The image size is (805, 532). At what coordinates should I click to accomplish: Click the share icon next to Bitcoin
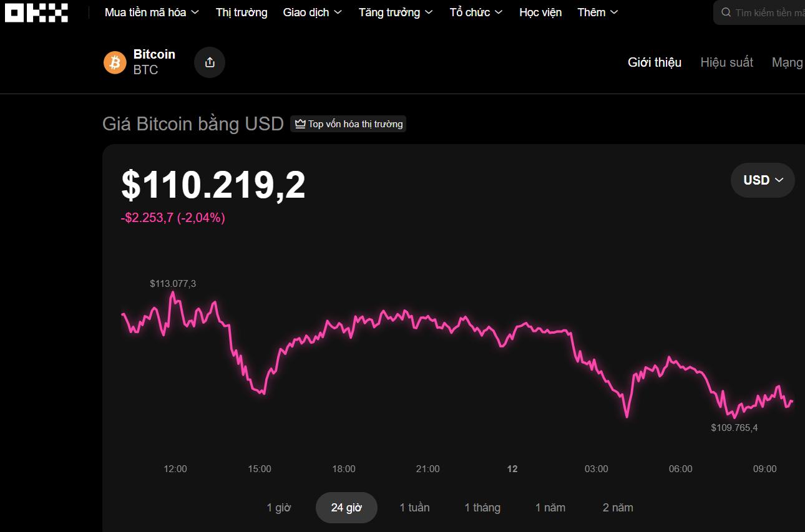[210, 62]
